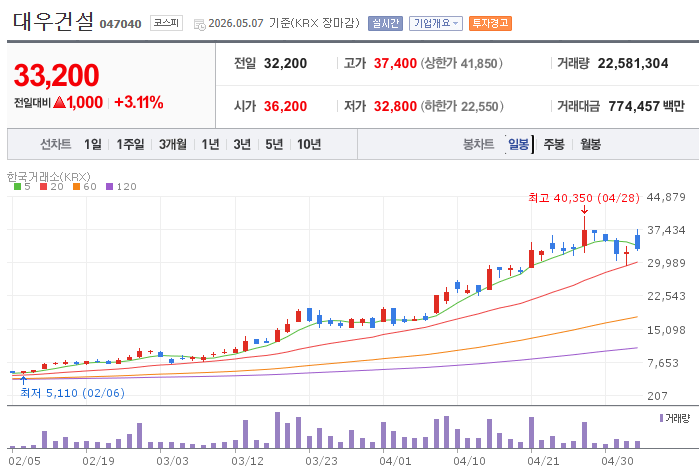Select the 1일 line chart period
The image size is (699, 475).
93,144
